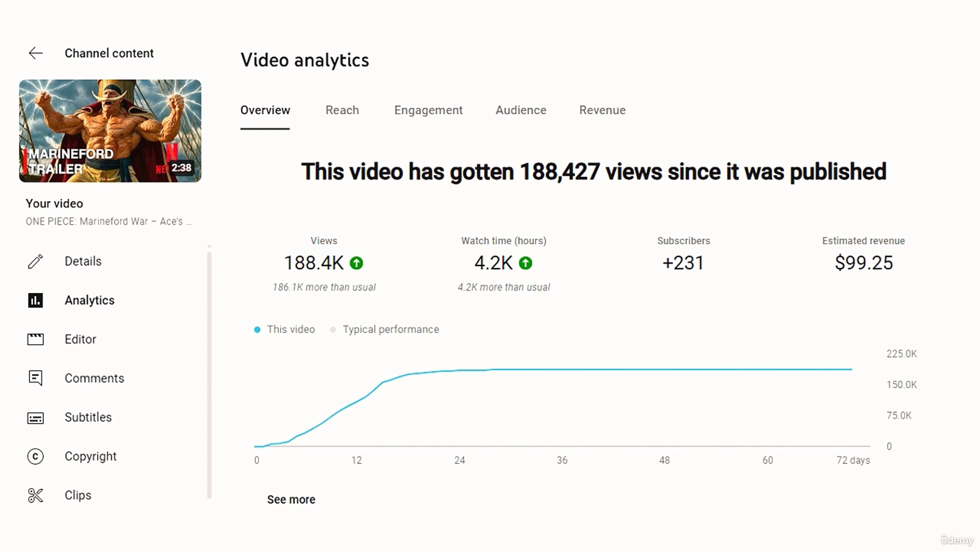Click the See more link

click(x=291, y=499)
